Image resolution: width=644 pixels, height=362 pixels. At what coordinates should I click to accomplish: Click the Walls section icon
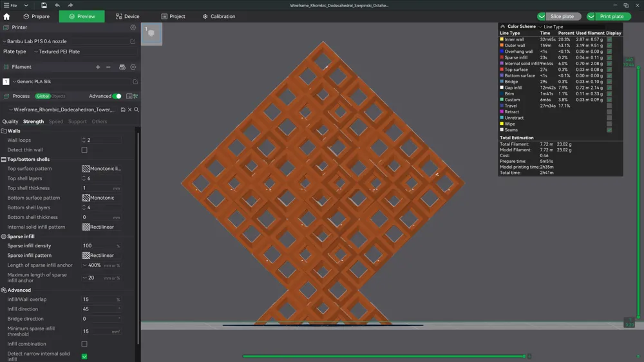4,131
